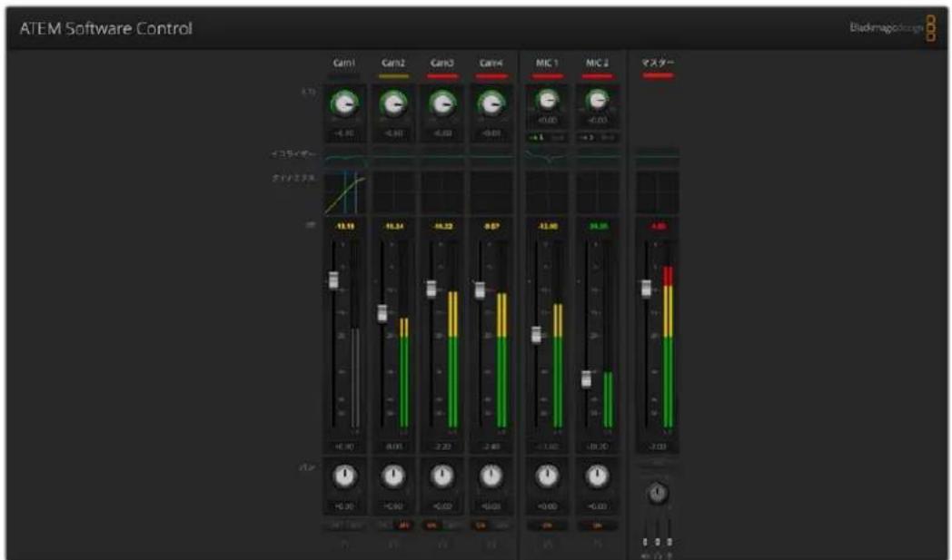Open master dynamics graph
Image resolution: width=952 pixels, height=560 pixels.
[658, 192]
